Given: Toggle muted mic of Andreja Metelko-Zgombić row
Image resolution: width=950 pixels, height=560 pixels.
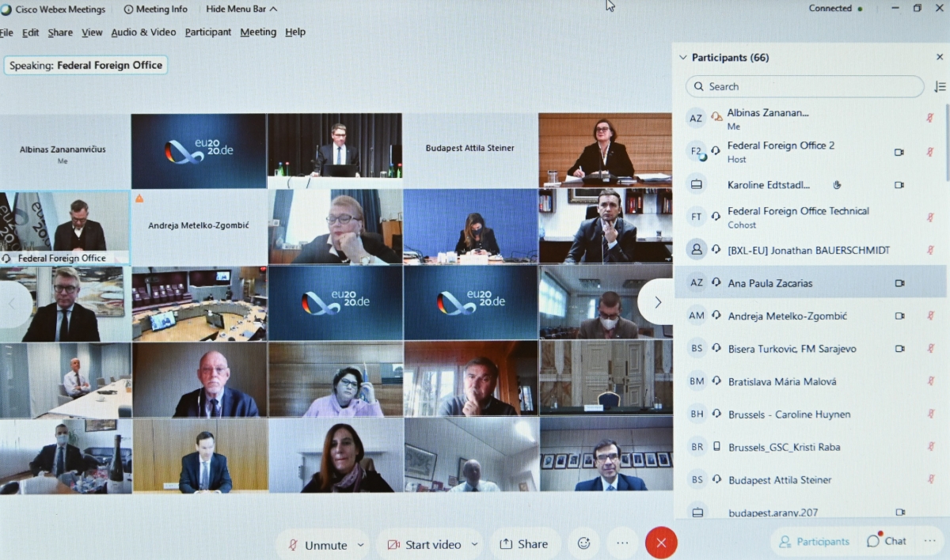Looking at the screenshot, I should coord(930,316).
